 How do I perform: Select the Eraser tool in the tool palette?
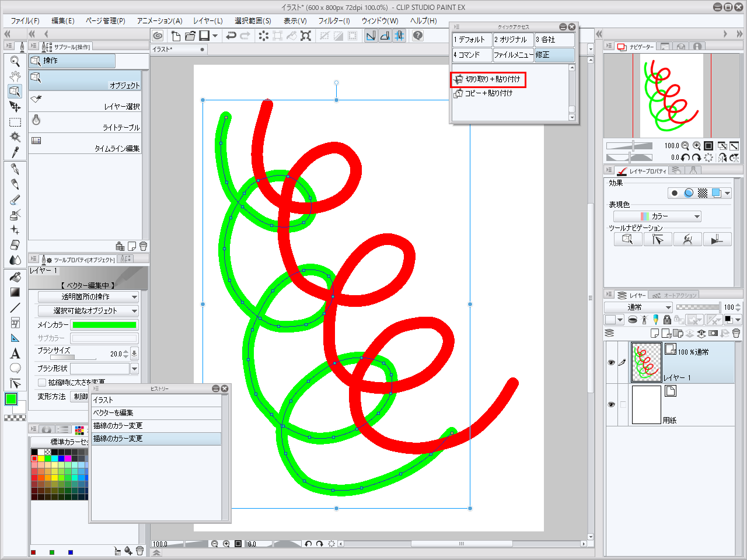[x=15, y=245]
